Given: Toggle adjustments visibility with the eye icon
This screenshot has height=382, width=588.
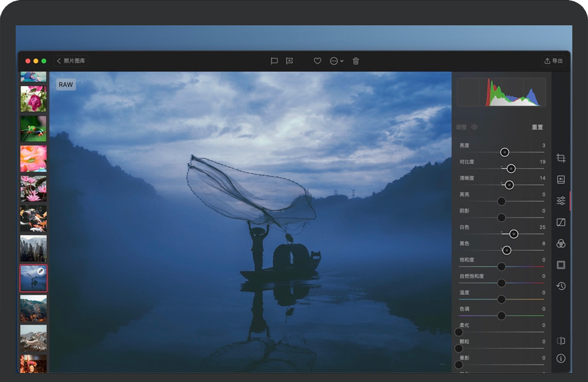Looking at the screenshot, I should 474,127.
